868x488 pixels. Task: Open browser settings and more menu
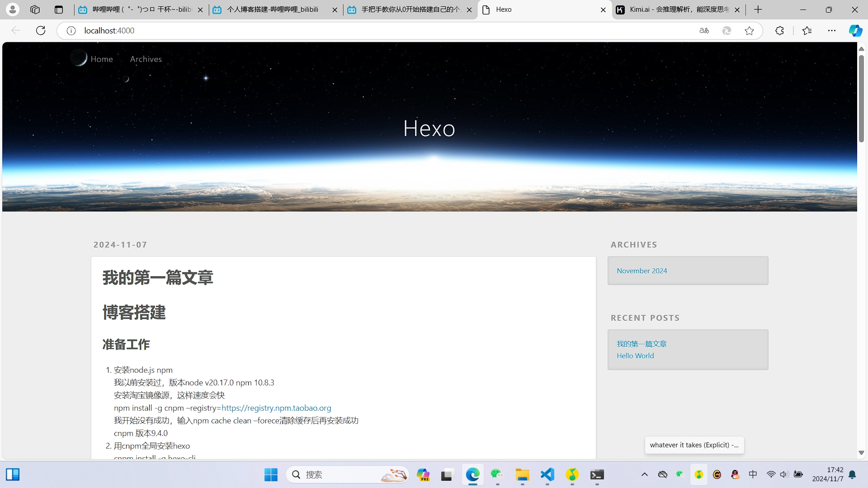pos(832,31)
